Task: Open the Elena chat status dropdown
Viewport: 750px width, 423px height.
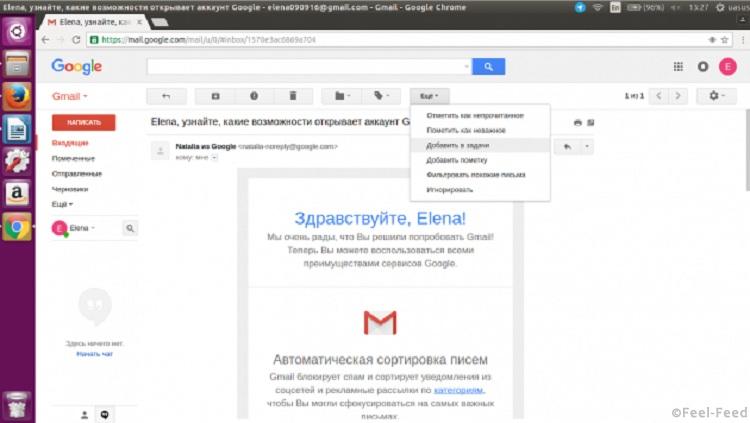Action: (x=82, y=228)
